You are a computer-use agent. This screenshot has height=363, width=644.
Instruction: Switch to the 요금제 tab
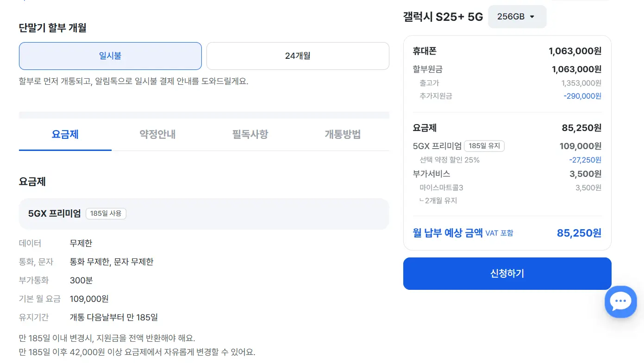(x=65, y=135)
